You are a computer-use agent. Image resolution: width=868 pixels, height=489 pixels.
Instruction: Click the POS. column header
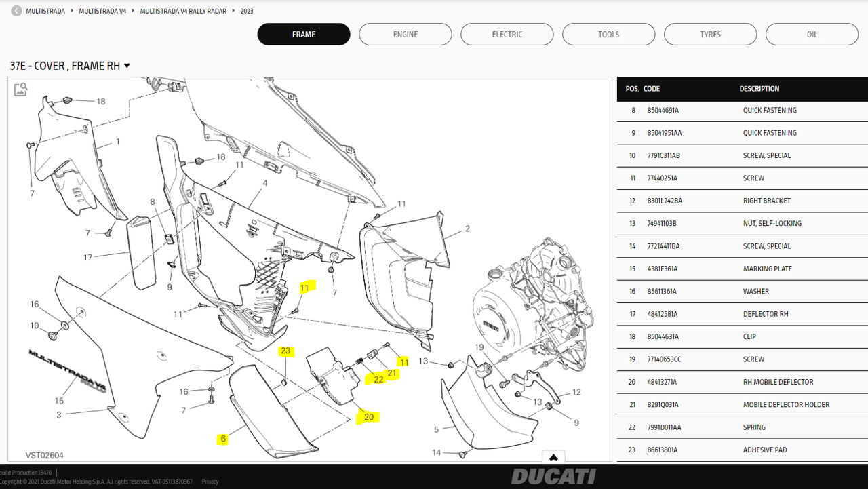[632, 89]
